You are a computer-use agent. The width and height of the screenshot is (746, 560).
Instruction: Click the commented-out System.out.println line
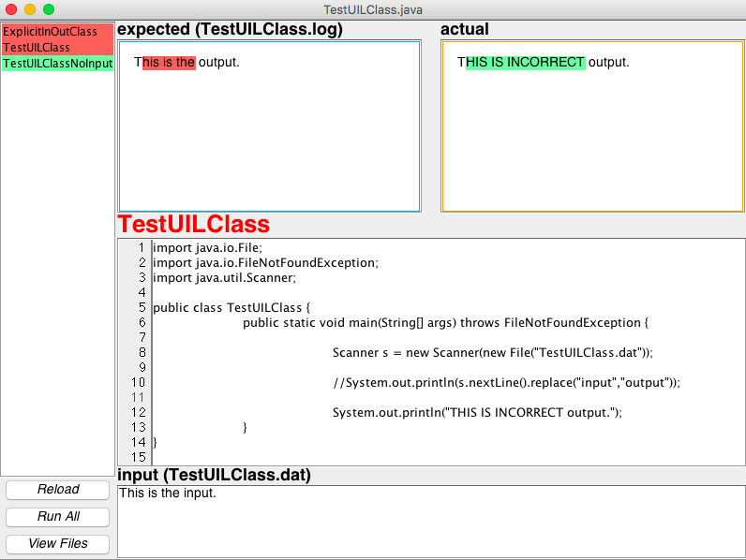coord(507,383)
